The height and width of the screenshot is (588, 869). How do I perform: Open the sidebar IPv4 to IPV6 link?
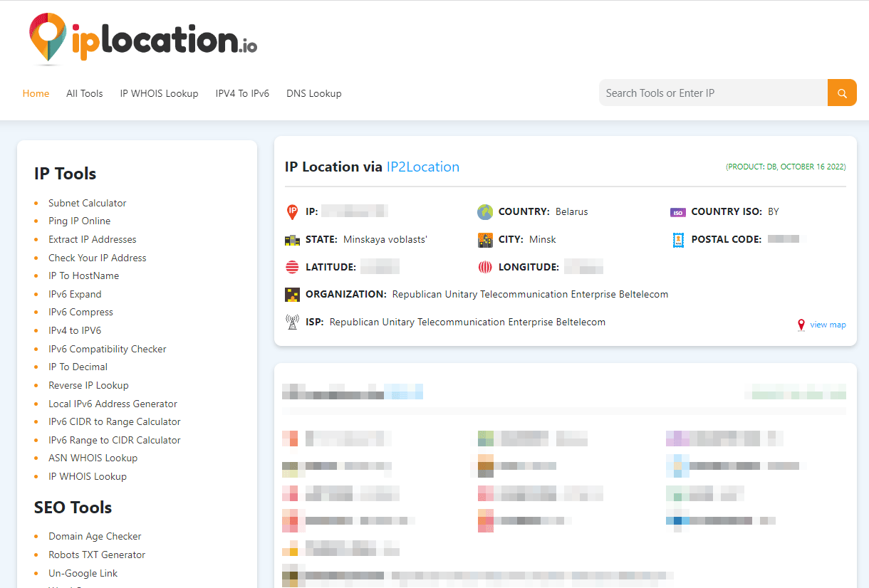click(x=75, y=330)
